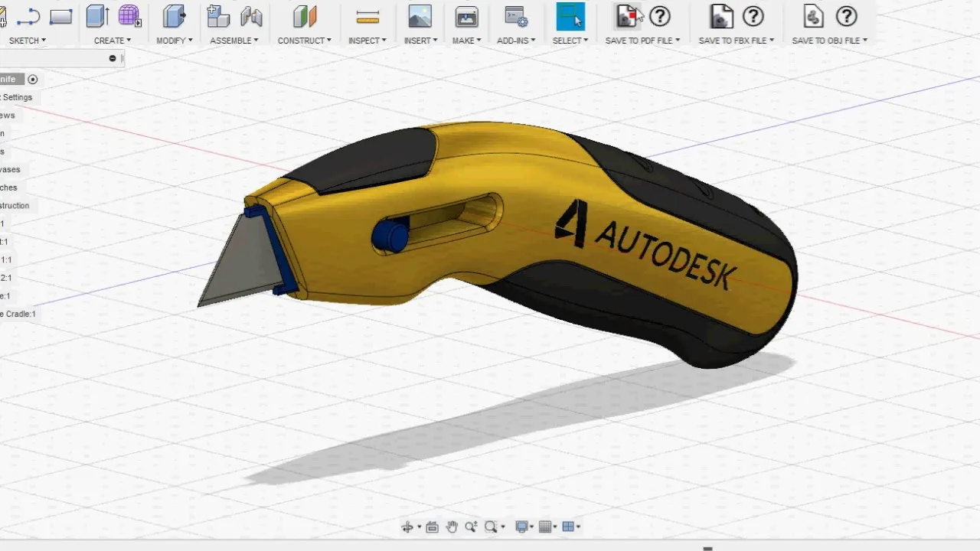
Task: Click the Joint icon above Assemble
Action: 250,16
